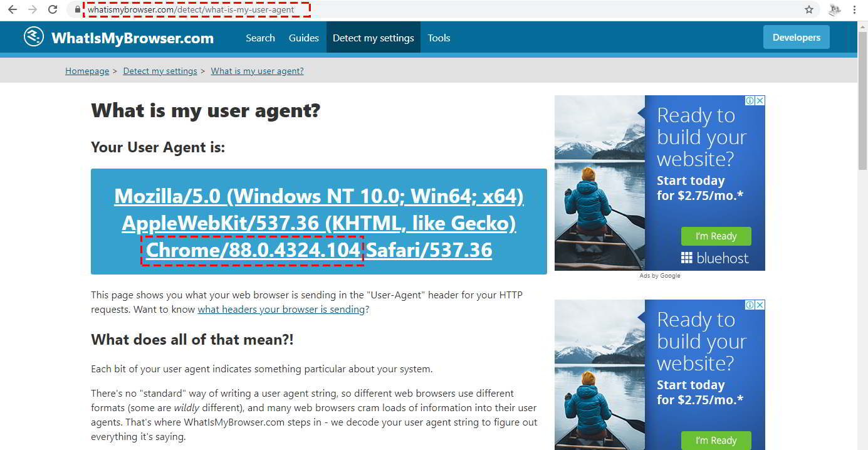This screenshot has height=450, width=868.
Task: Click the AppleWebKit/537.36 user agent line
Action: [x=319, y=223]
